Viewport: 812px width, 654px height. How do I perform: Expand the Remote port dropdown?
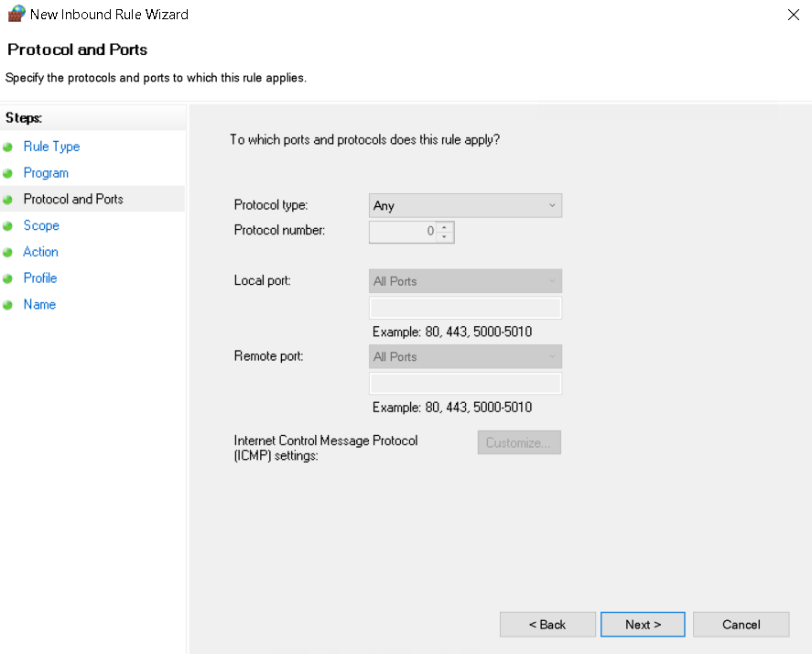point(465,357)
